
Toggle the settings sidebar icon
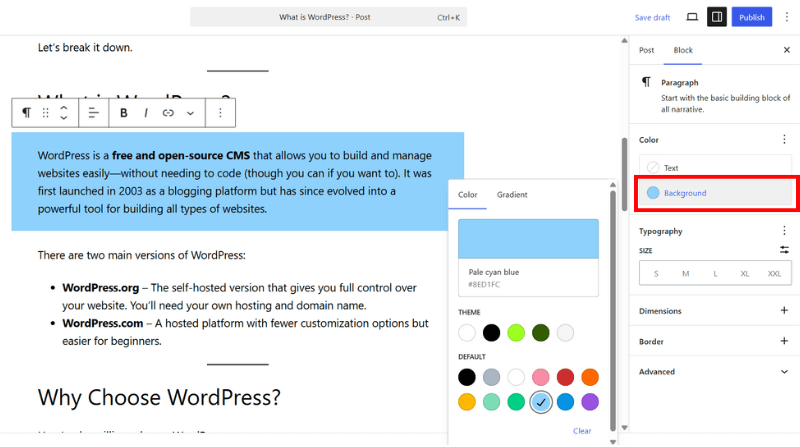(717, 17)
